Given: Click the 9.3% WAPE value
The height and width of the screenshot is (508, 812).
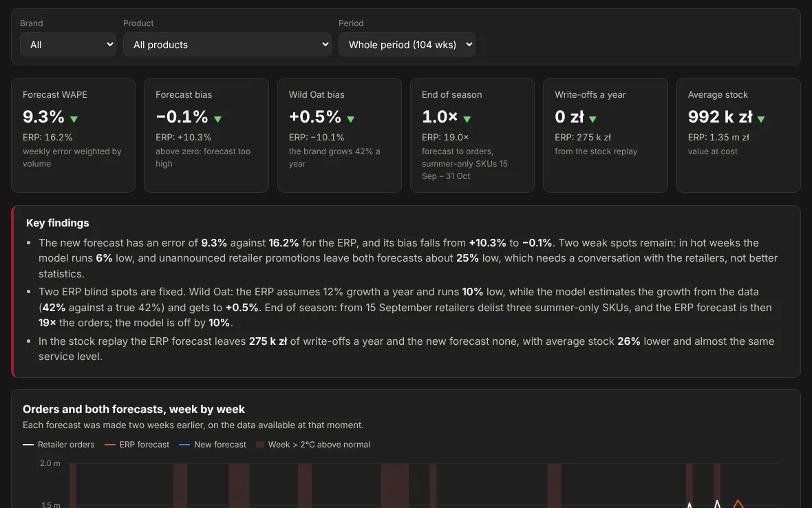Looking at the screenshot, I should pyautogui.click(x=43, y=116).
